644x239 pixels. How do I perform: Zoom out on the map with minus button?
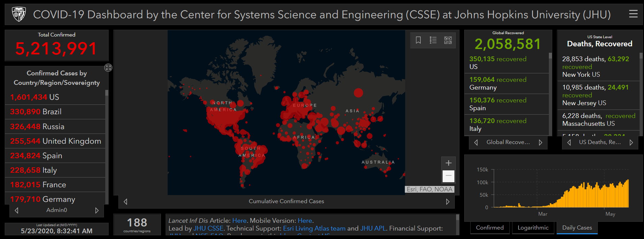pyautogui.click(x=448, y=176)
